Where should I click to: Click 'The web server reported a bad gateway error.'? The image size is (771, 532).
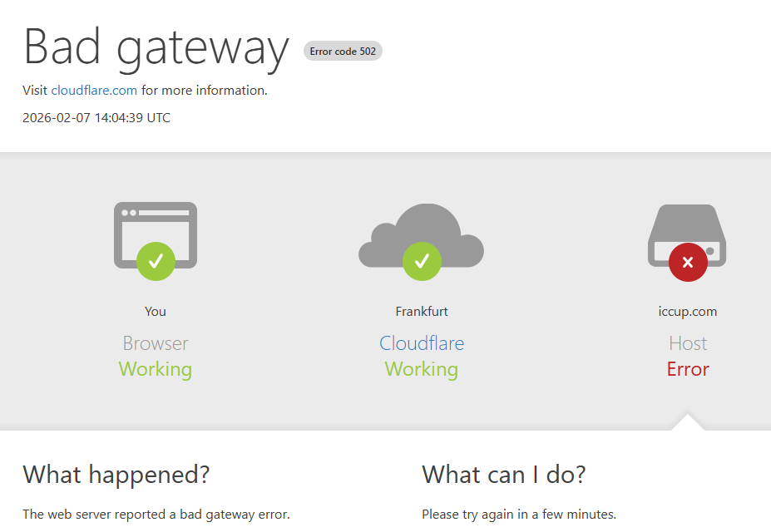pos(156,515)
